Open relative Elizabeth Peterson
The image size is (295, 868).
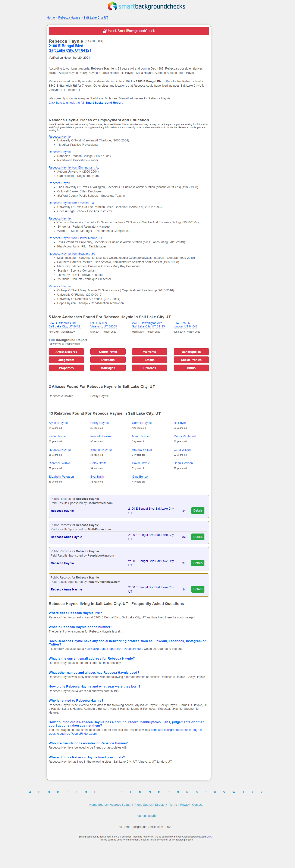tap(61, 477)
